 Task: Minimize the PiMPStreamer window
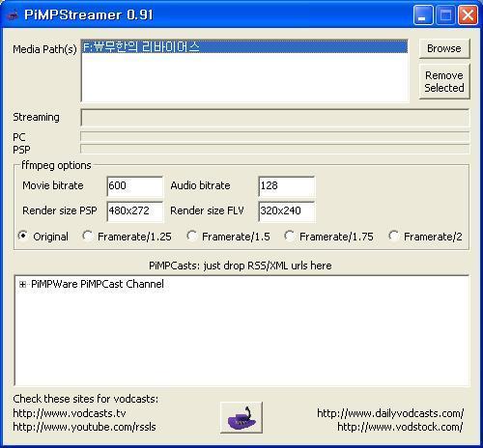pyautogui.click(x=423, y=14)
